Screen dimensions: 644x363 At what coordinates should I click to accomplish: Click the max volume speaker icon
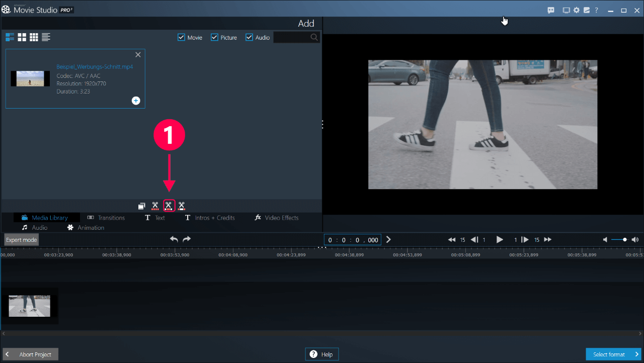point(635,240)
